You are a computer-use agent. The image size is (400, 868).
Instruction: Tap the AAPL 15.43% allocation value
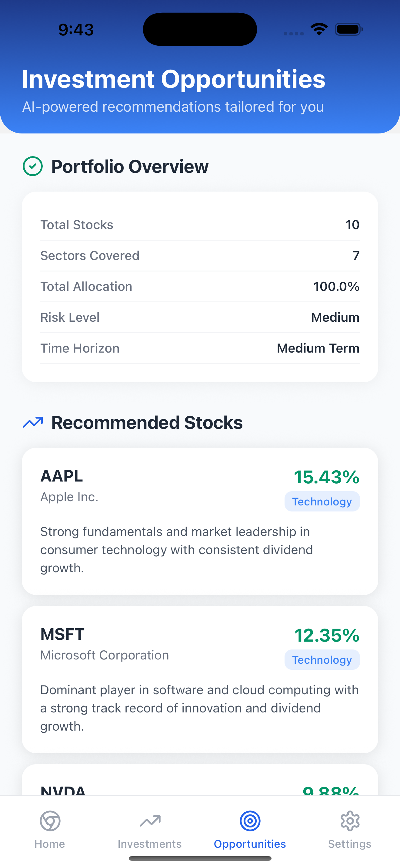point(326,477)
